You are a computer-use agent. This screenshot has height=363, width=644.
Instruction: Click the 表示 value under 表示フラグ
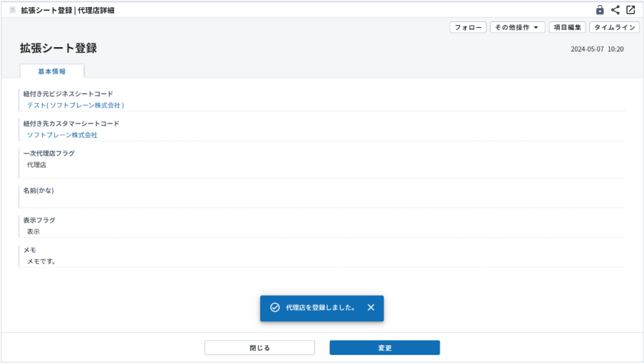click(x=33, y=232)
